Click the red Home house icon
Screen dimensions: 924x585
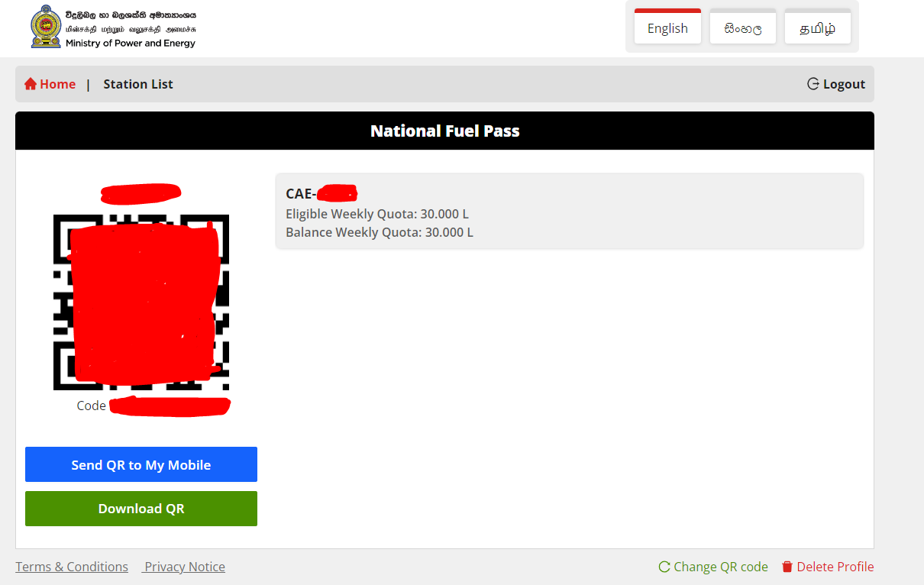pyautogui.click(x=31, y=84)
